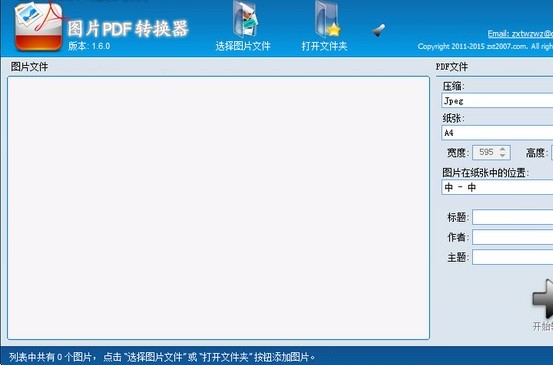Increase 宽度 value with up arrow
The height and width of the screenshot is (365, 553).
point(503,149)
